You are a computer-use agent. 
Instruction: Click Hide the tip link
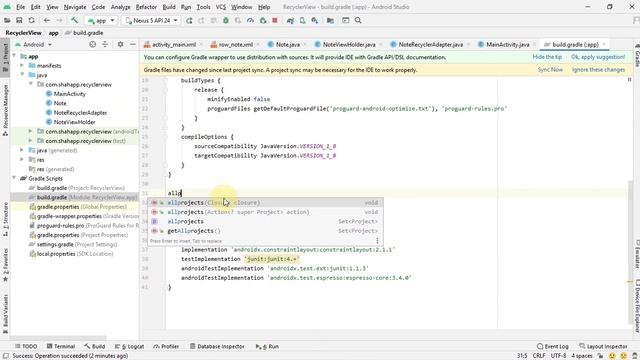[547, 57]
